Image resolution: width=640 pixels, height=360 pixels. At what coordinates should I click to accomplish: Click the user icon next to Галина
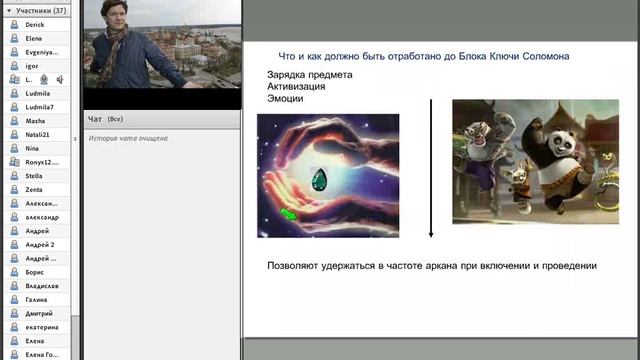click(x=14, y=300)
